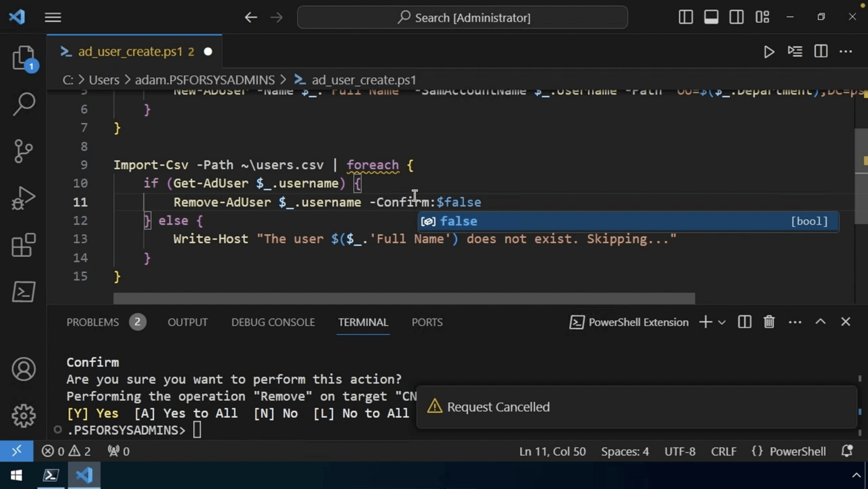Switch to the PORTS panel tab
Image resolution: width=868 pixels, height=489 pixels.
[427, 322]
